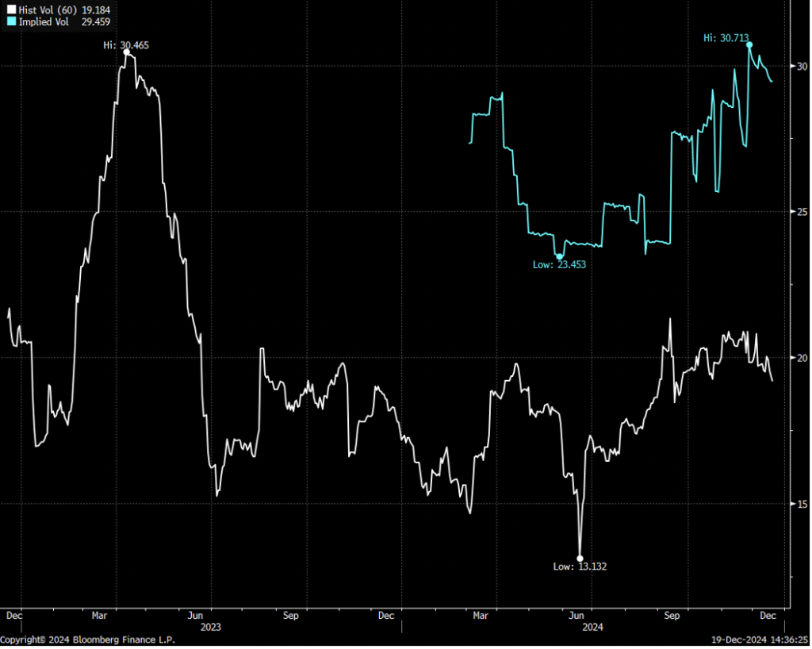Click the Low: 13.132 white marker dot

pos(580,559)
